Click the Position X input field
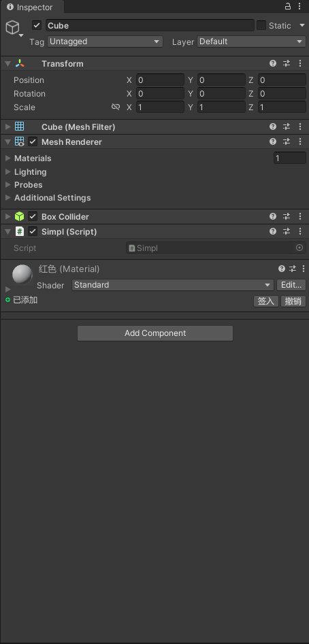The width and height of the screenshot is (309, 644). [160, 80]
